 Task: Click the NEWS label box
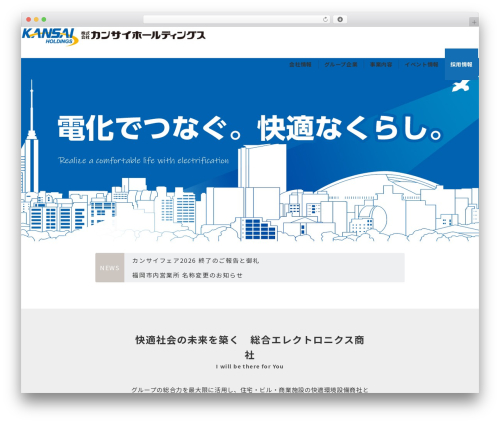point(110,268)
